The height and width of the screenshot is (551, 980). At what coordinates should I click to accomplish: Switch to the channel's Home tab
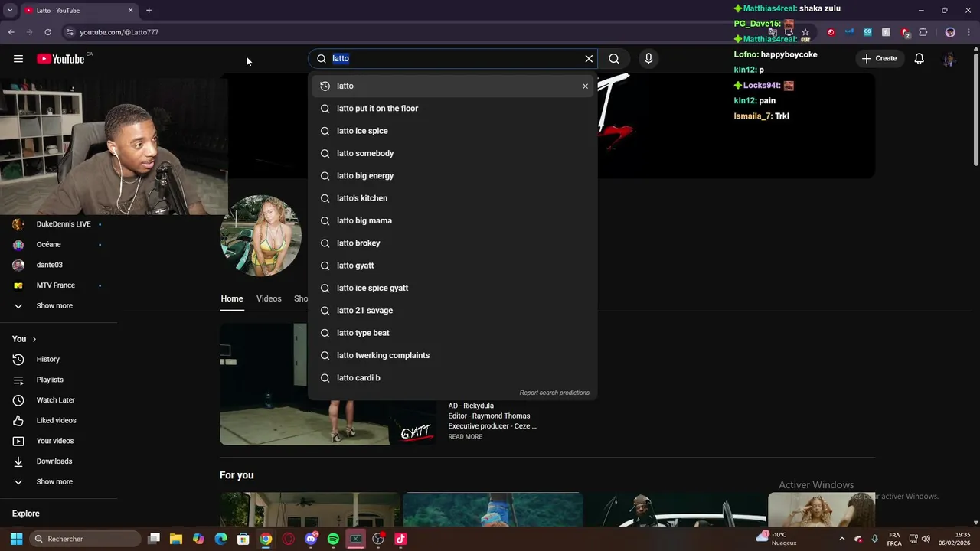232,299
